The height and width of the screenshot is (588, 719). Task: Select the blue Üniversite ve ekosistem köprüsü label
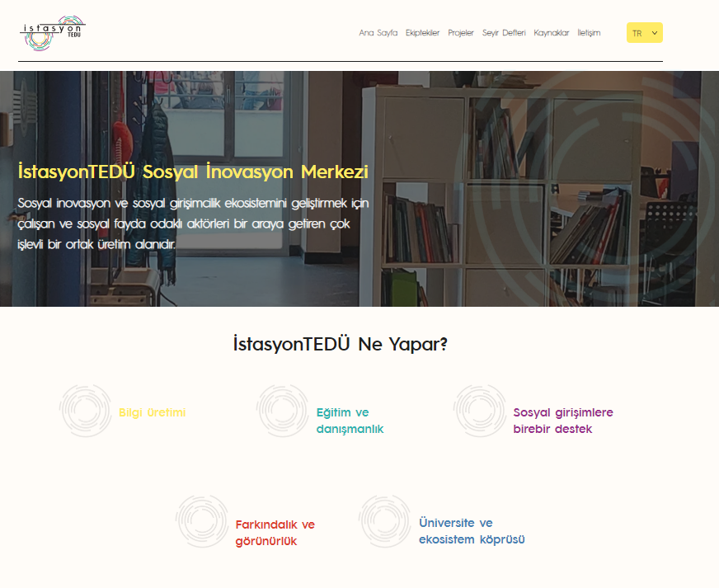[x=472, y=531]
